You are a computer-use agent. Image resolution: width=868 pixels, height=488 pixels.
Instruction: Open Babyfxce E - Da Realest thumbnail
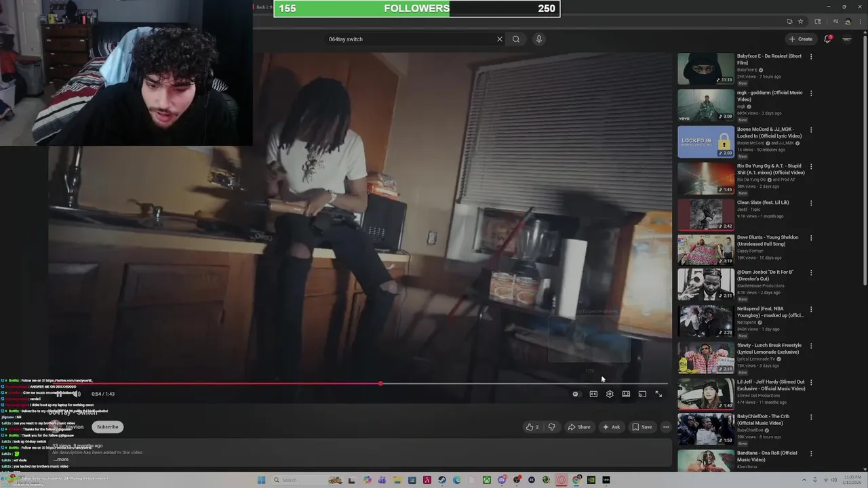pyautogui.click(x=706, y=68)
